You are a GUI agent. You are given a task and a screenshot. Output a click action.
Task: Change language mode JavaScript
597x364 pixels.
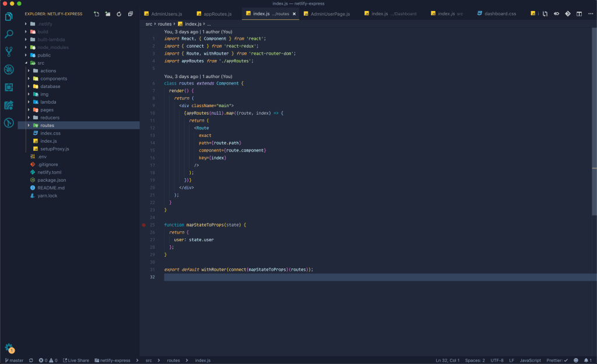pyautogui.click(x=530, y=360)
